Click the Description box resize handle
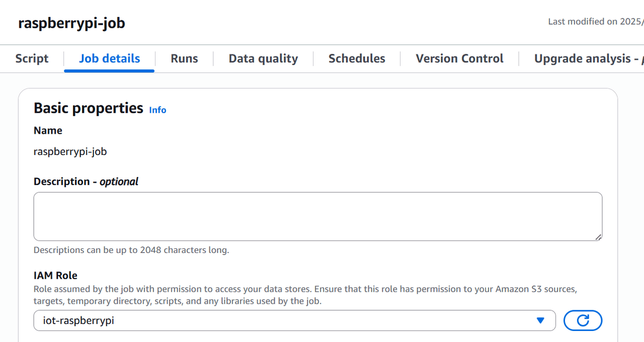The width and height of the screenshot is (644, 342). click(598, 237)
